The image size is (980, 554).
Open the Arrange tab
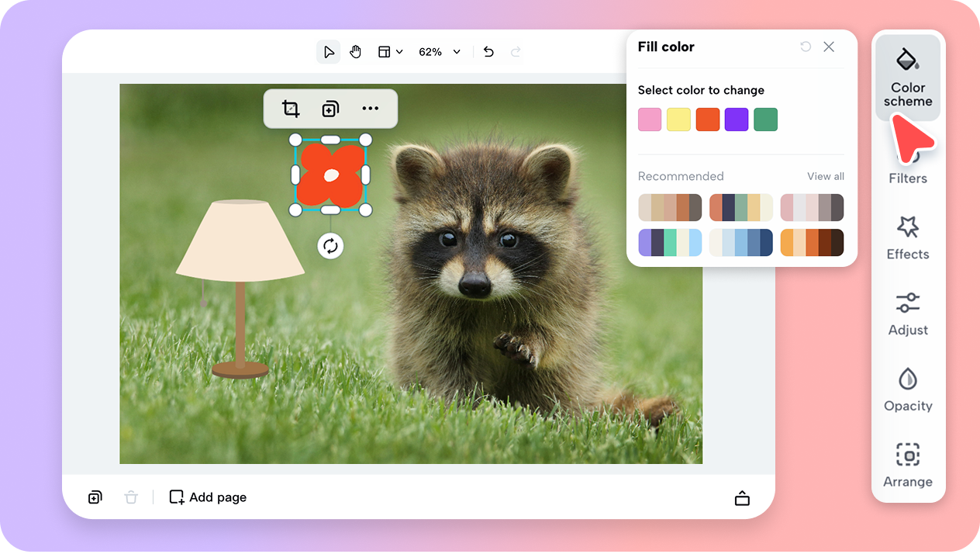(x=908, y=465)
